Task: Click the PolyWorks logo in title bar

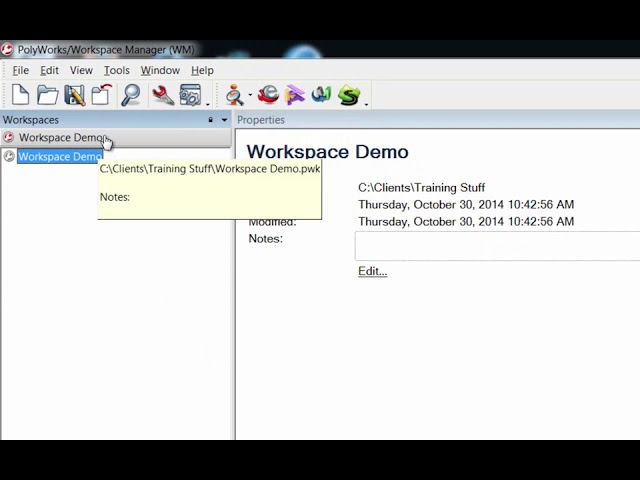Action: pyautogui.click(x=7, y=50)
